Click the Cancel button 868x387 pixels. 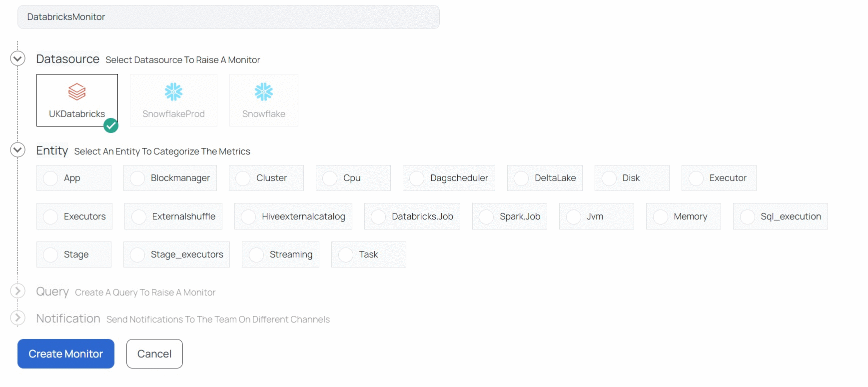click(154, 353)
